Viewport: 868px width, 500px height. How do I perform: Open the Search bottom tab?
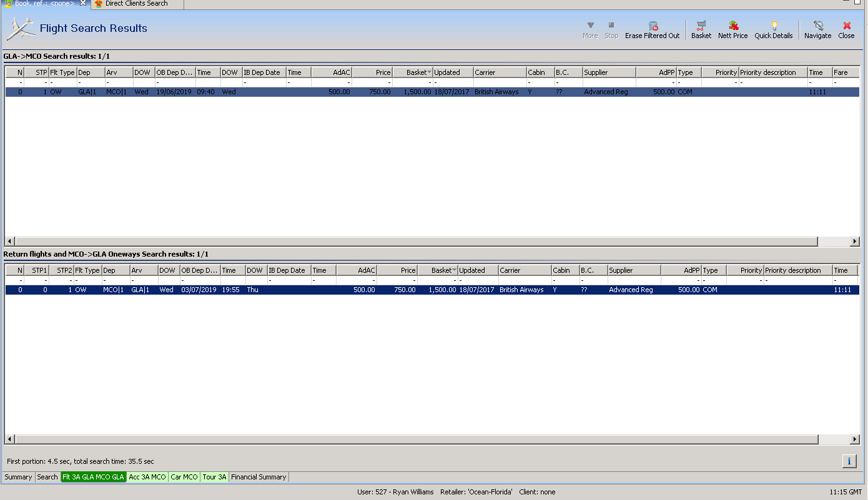[47, 477]
